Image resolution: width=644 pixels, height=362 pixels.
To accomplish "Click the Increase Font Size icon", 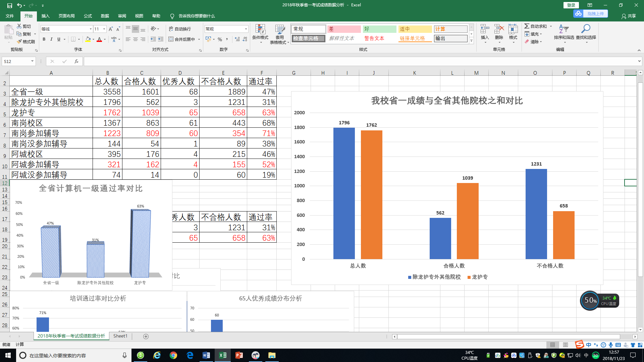I will tap(111, 29).
